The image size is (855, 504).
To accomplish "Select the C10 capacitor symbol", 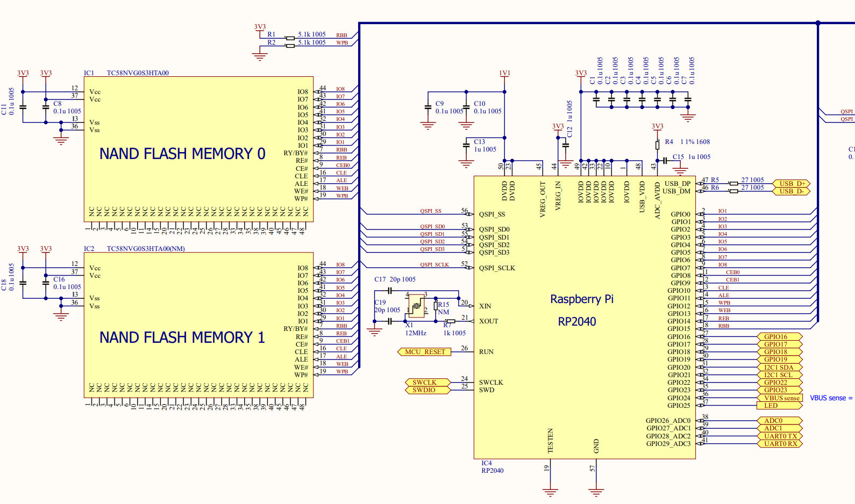I will pos(466,107).
